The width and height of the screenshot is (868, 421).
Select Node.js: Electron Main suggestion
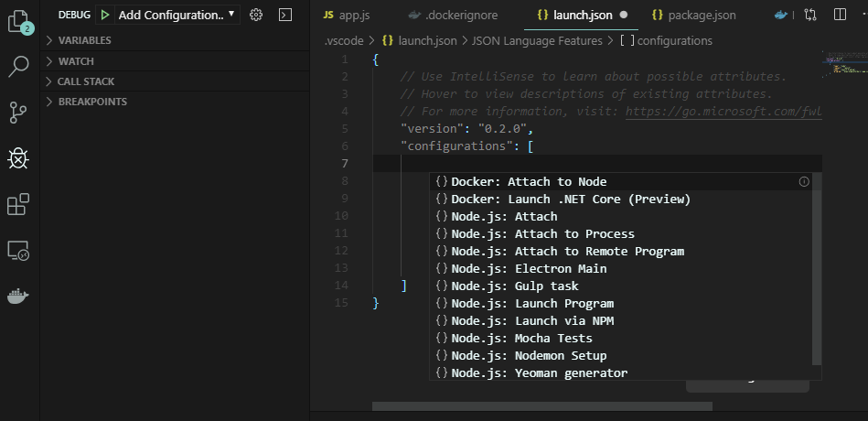click(622, 268)
